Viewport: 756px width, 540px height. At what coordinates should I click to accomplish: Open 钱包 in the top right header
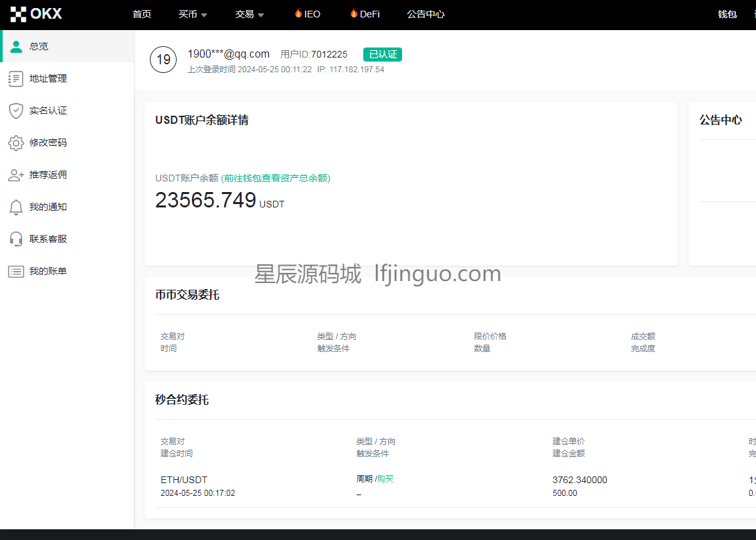tap(727, 14)
